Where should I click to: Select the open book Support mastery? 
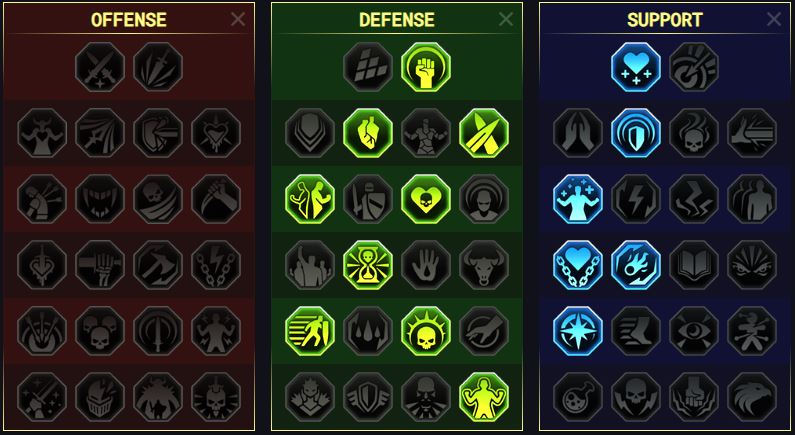pyautogui.click(x=694, y=265)
